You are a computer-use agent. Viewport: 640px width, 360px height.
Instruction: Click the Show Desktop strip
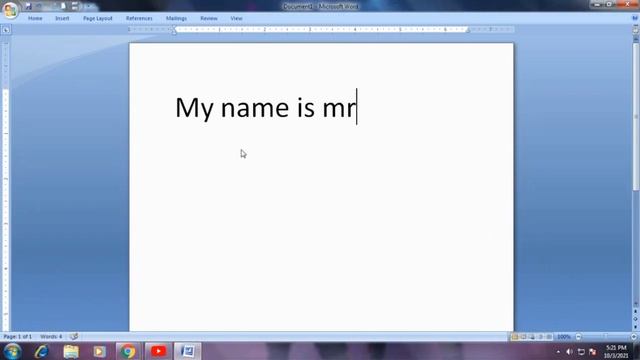click(637, 351)
